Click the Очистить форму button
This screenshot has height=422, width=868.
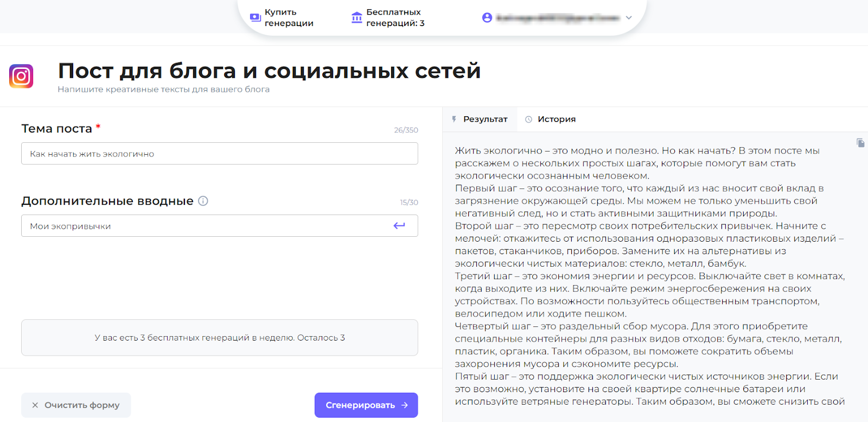(x=76, y=405)
